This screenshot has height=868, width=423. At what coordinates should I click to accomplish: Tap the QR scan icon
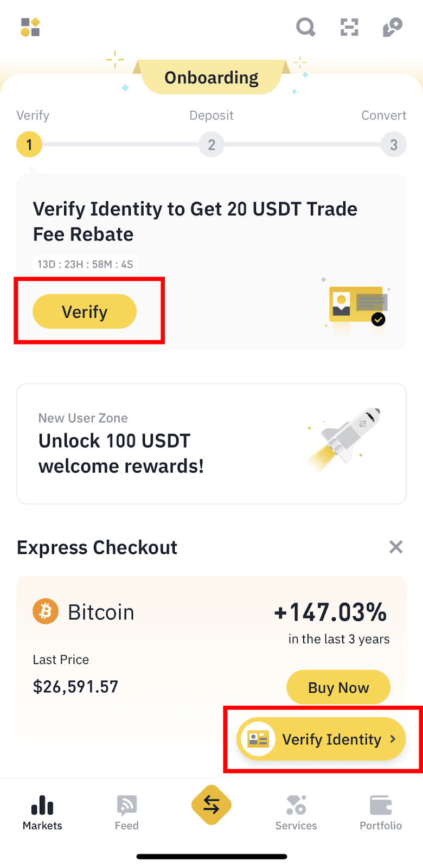tap(349, 27)
